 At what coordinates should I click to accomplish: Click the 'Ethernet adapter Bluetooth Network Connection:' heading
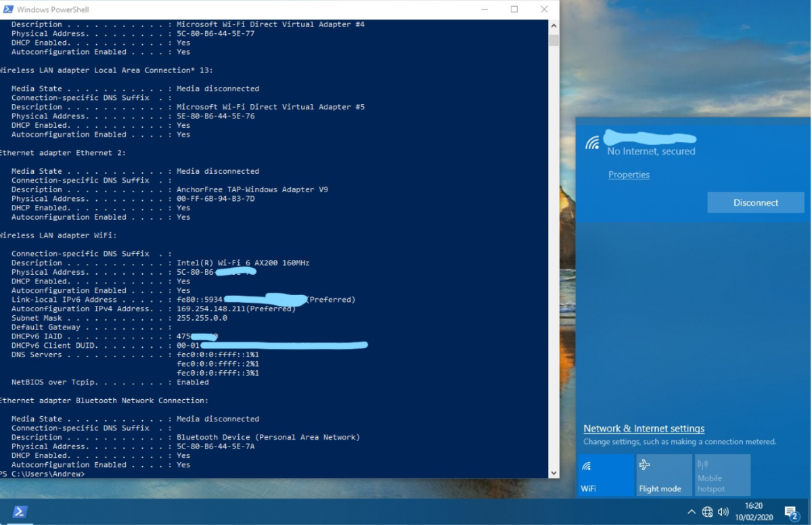click(x=104, y=401)
